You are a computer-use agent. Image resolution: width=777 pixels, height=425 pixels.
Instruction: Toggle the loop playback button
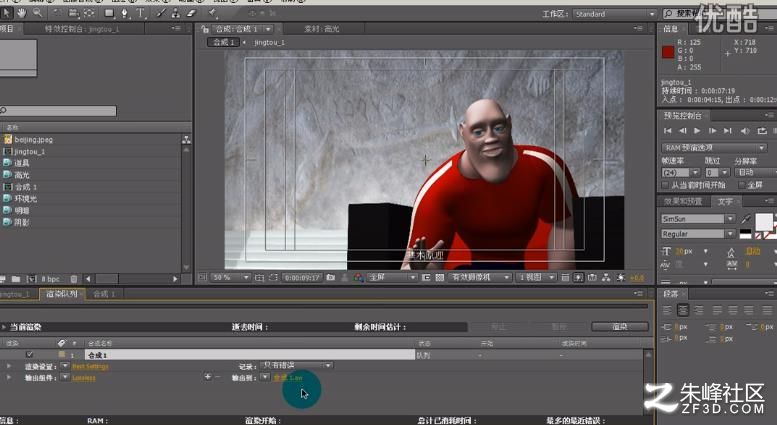point(762,131)
